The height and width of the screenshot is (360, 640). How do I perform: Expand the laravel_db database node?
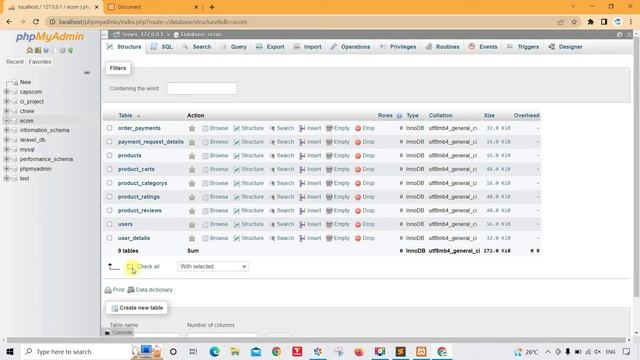tap(7, 140)
